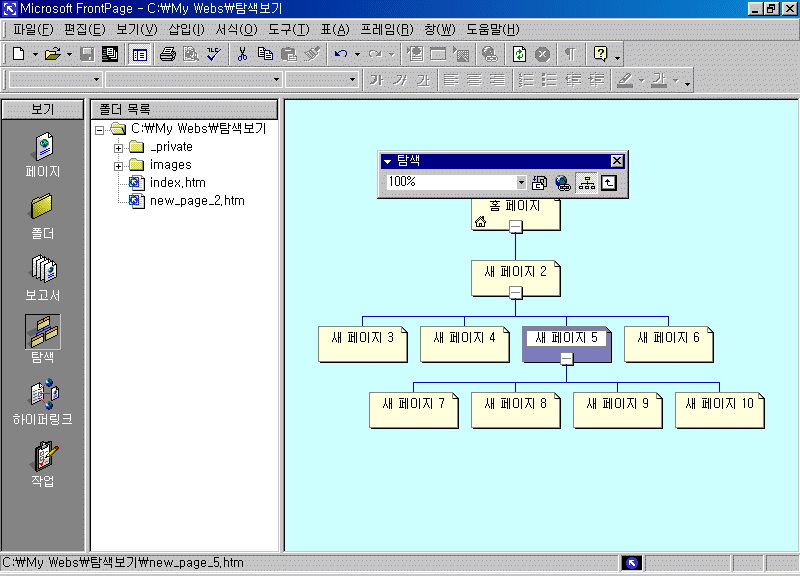Collapse the 새 페이지 2 subtree

pyautogui.click(x=516, y=292)
